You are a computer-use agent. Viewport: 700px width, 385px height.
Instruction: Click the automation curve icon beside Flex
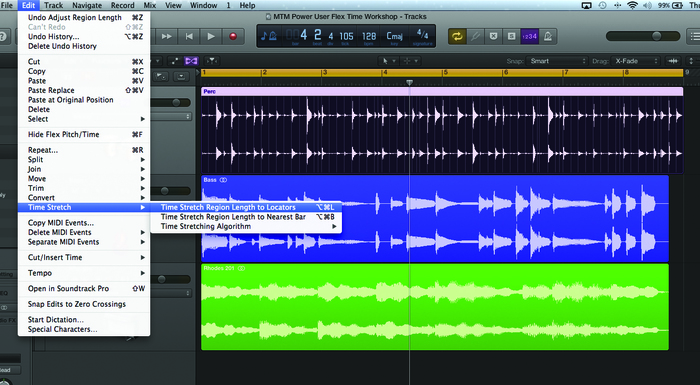click(x=175, y=61)
